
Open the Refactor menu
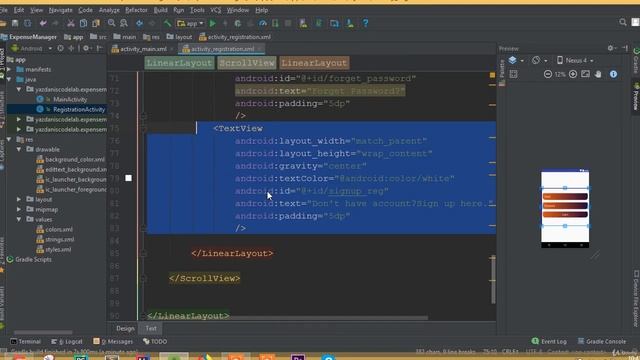click(136, 10)
